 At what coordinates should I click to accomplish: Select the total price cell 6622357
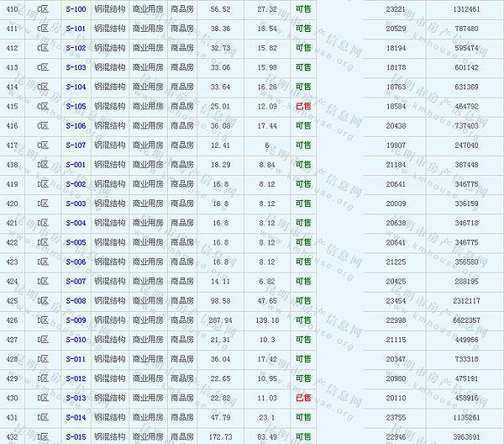[x=465, y=320]
